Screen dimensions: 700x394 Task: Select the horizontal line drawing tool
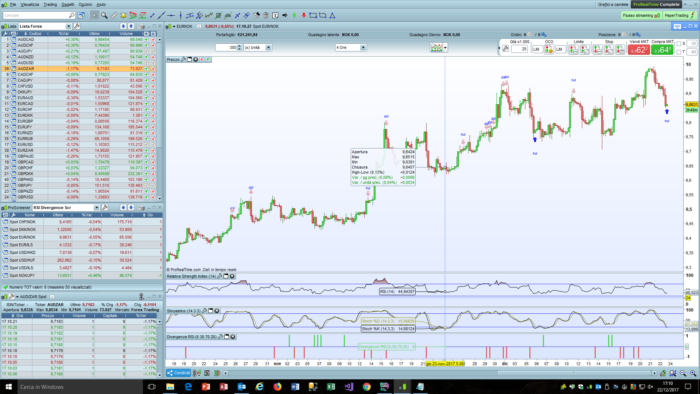(171, 15)
